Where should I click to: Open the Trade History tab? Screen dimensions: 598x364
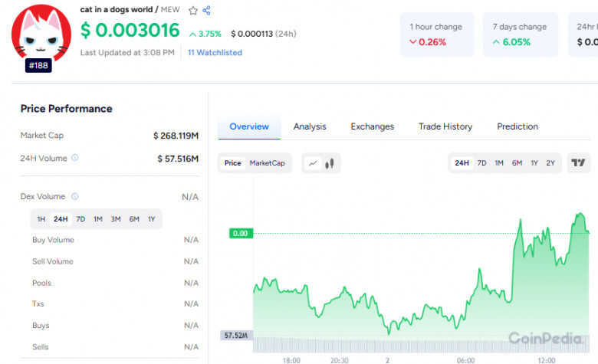coord(445,126)
